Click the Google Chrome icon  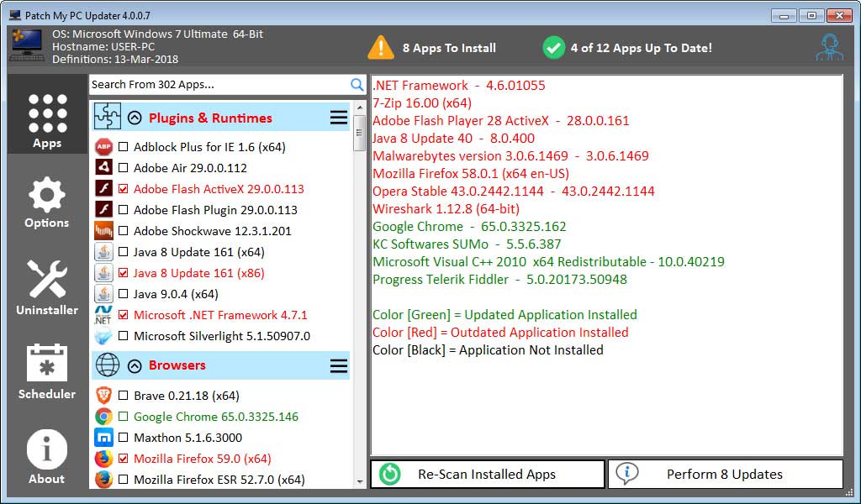[x=103, y=417]
